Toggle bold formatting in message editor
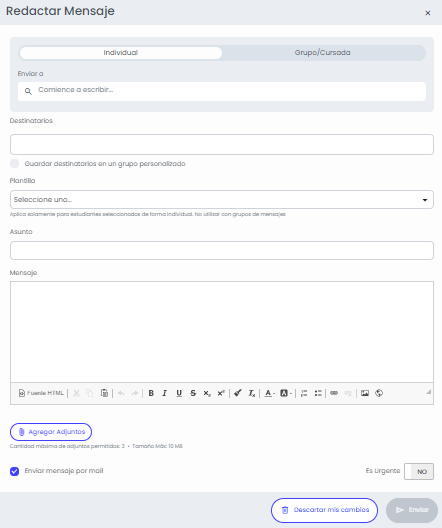The width and height of the screenshot is (442, 528). 151,393
